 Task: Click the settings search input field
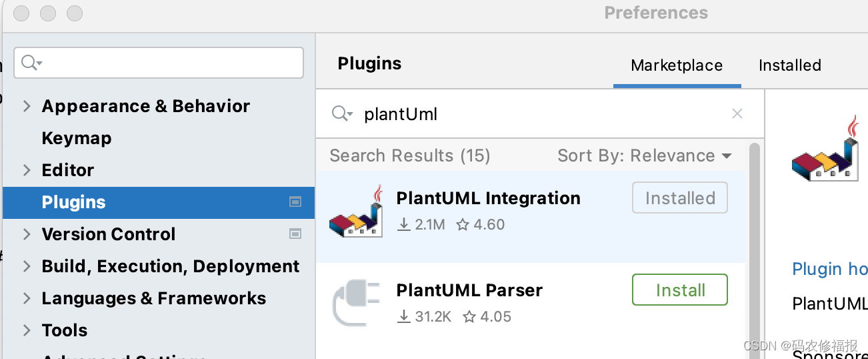pos(170,63)
